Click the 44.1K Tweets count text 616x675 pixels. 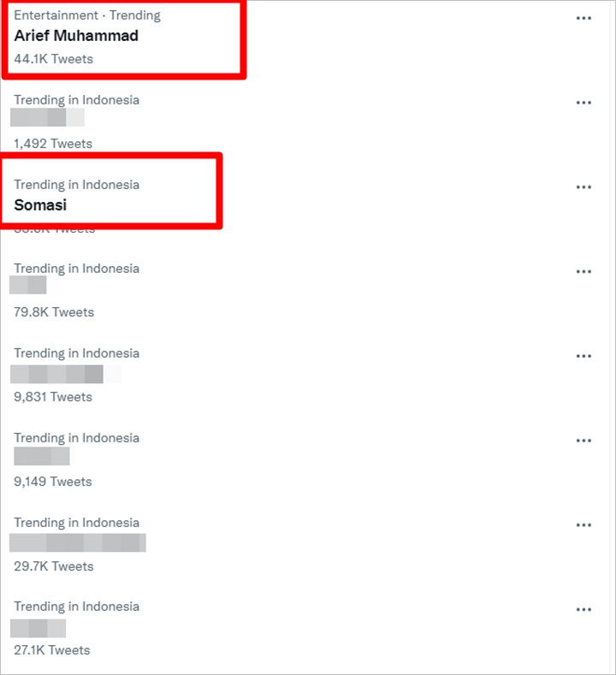tap(53, 59)
